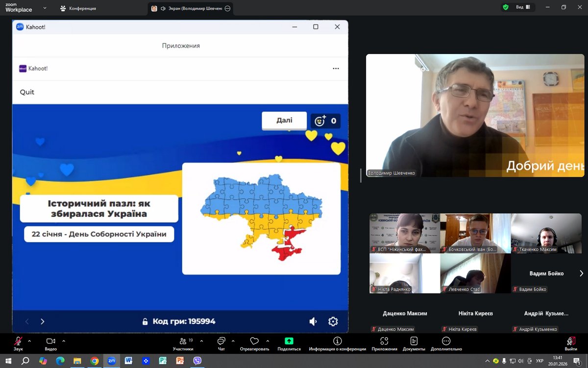Open the Zoom chat panel (Чат)
This screenshot has width=588, height=368.
tap(221, 342)
